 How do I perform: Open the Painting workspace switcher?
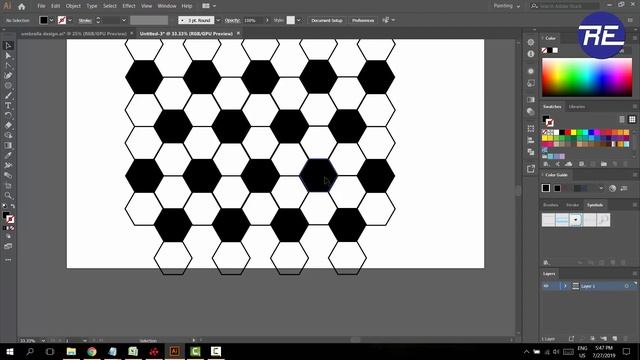coord(507,6)
